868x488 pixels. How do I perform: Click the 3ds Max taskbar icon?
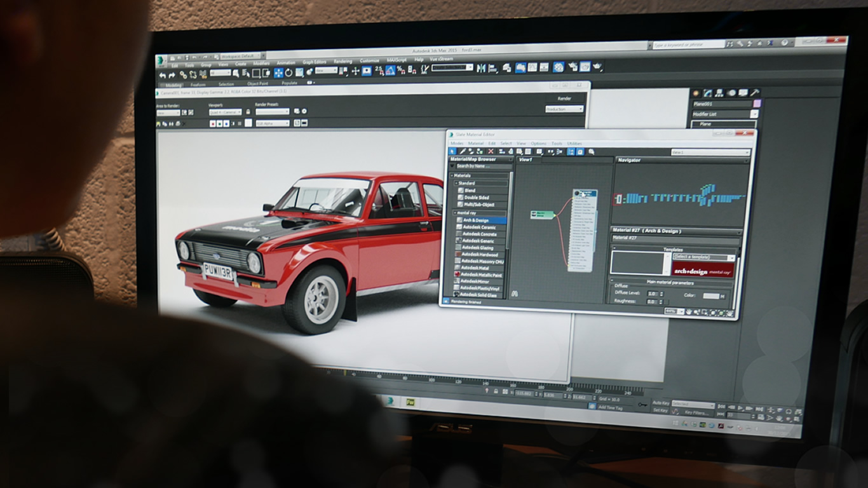(390, 401)
